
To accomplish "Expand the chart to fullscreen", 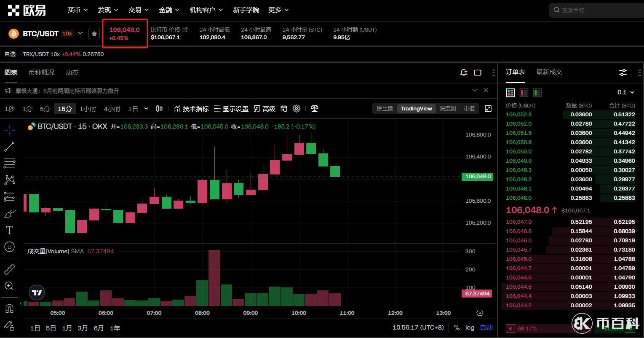I will click(x=488, y=109).
